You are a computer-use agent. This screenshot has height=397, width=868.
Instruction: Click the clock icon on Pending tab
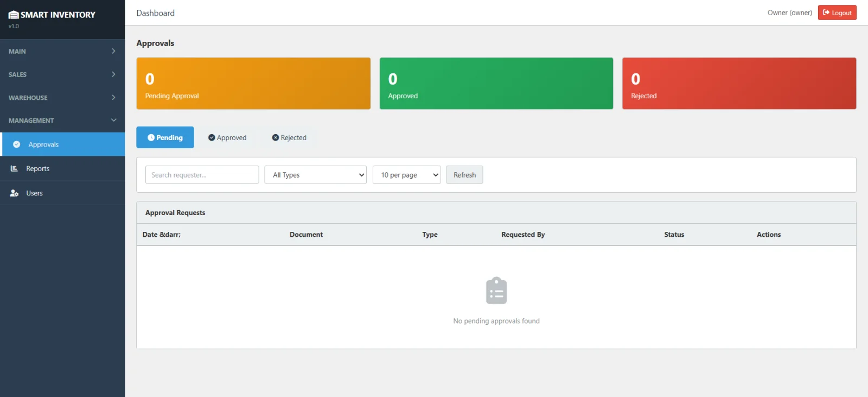click(x=151, y=138)
